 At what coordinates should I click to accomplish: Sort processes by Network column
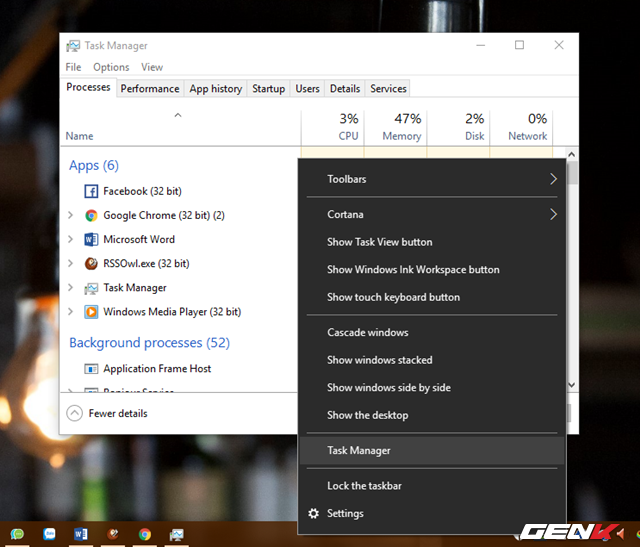click(x=521, y=127)
